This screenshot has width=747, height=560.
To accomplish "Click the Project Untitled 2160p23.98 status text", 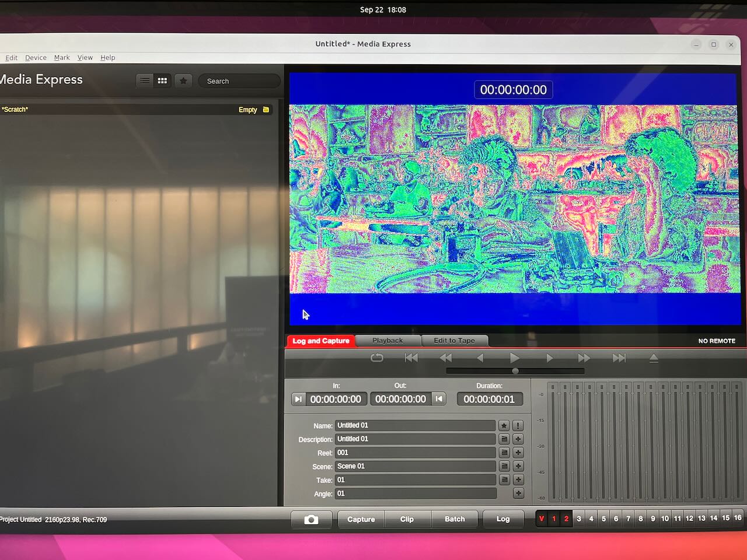I will click(x=53, y=519).
